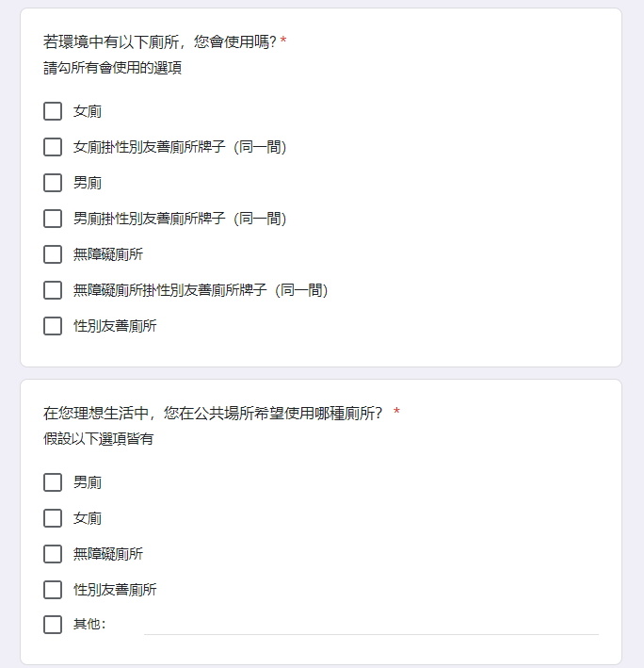Tick 性別友善廁所 in second question
The width and height of the screenshot is (644, 668).
[x=53, y=590]
